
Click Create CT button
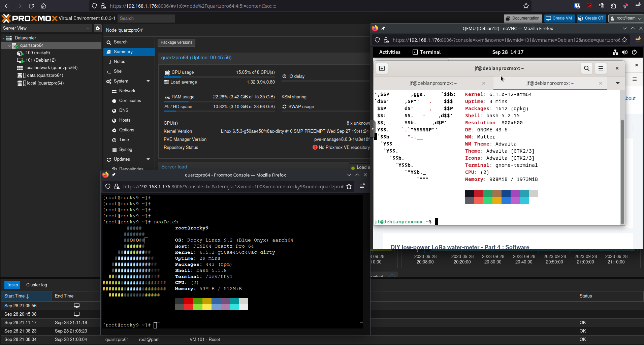coord(591,18)
